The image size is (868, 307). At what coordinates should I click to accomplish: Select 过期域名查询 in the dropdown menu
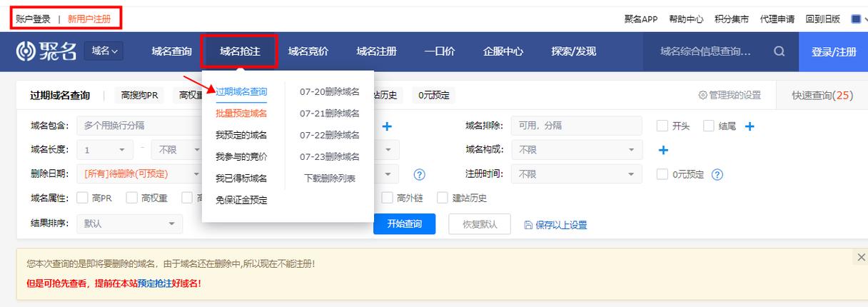241,91
